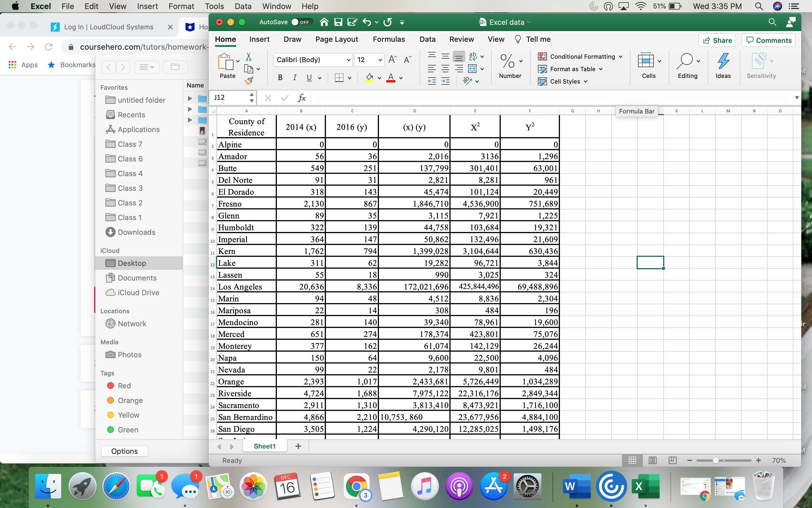The width and height of the screenshot is (812, 508).
Task: Click the Home icon in Excel title bar
Action: [324, 22]
